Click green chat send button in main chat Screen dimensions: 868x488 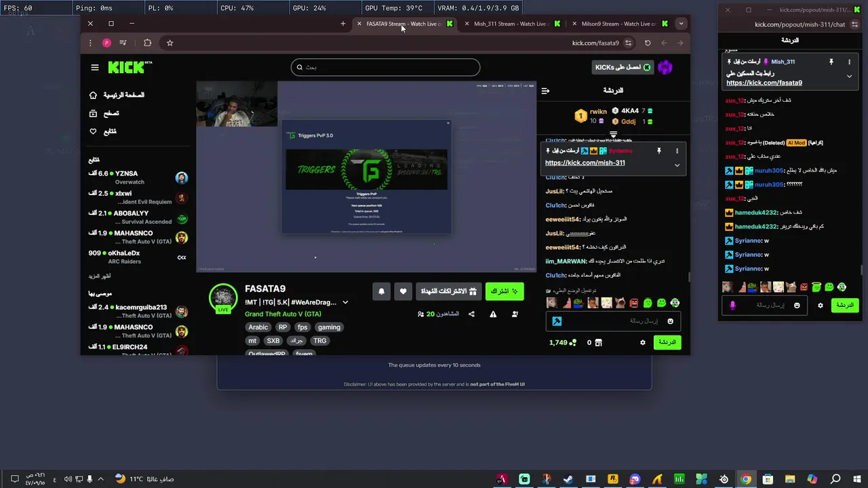point(667,342)
